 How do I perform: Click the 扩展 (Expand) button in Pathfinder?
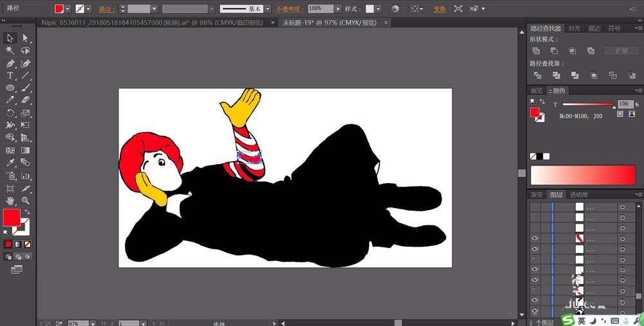(x=621, y=51)
